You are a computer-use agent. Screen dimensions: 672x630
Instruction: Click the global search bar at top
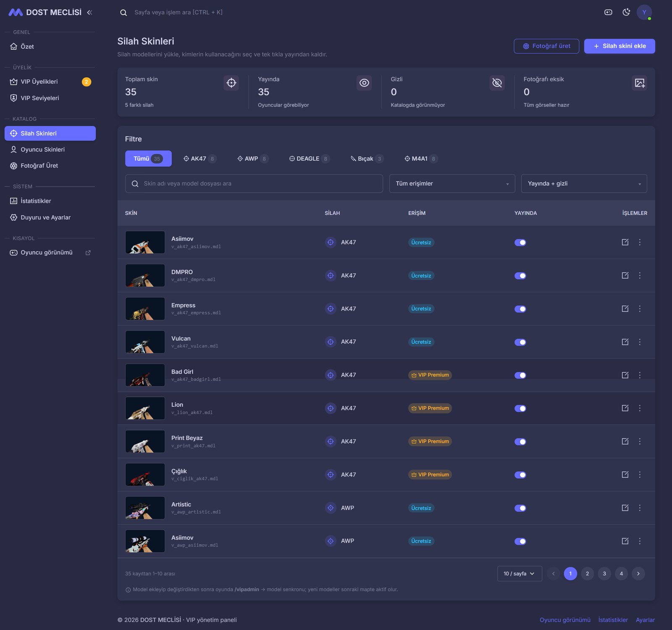click(x=178, y=13)
